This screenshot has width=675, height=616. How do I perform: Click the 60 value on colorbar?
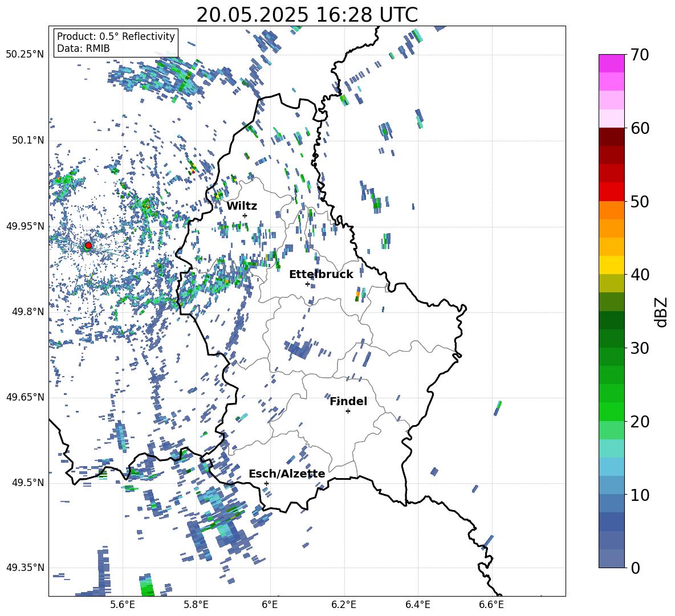click(640, 128)
